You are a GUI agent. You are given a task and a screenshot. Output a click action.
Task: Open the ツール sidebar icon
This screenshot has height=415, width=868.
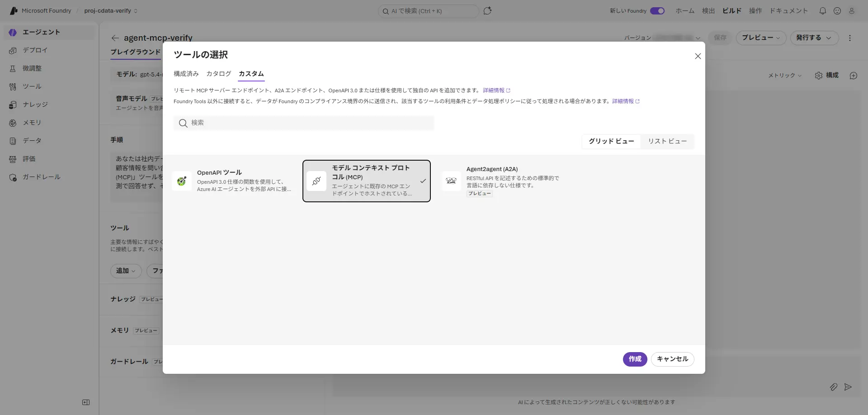pyautogui.click(x=13, y=86)
